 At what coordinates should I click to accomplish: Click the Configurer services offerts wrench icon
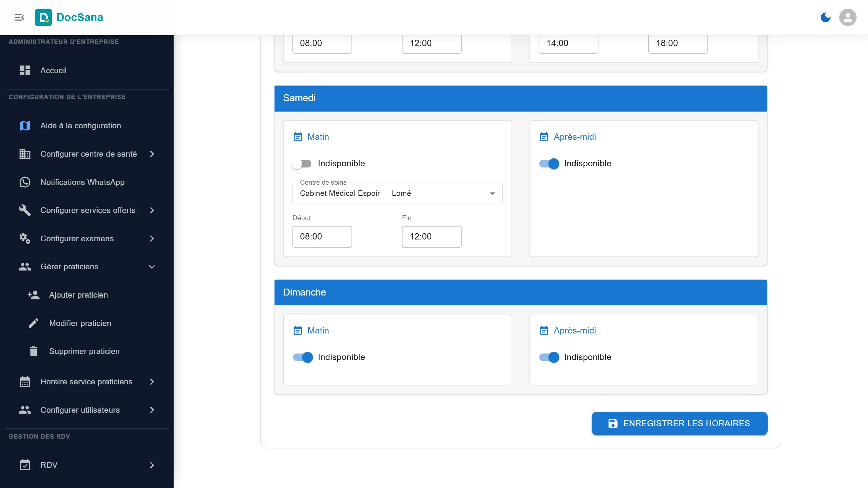[25, 210]
